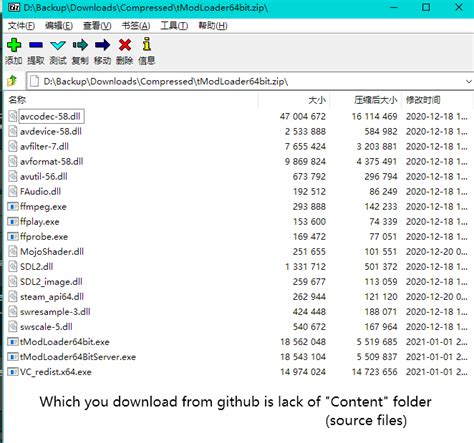Screen dimensions: 474x443
Task: Click the file icon of avutil-56.dll
Action: (x=13, y=176)
